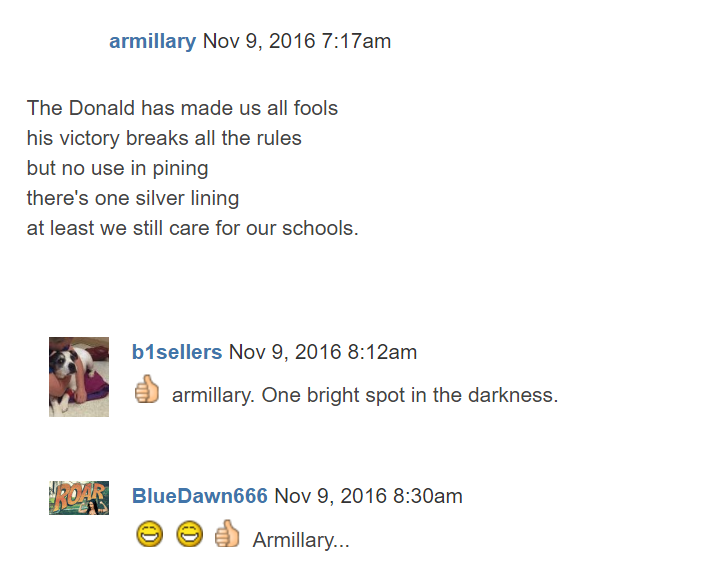Click the first laughing emoji in BlueDawn666's reply
Screen dimensions: 723x576
150,536
